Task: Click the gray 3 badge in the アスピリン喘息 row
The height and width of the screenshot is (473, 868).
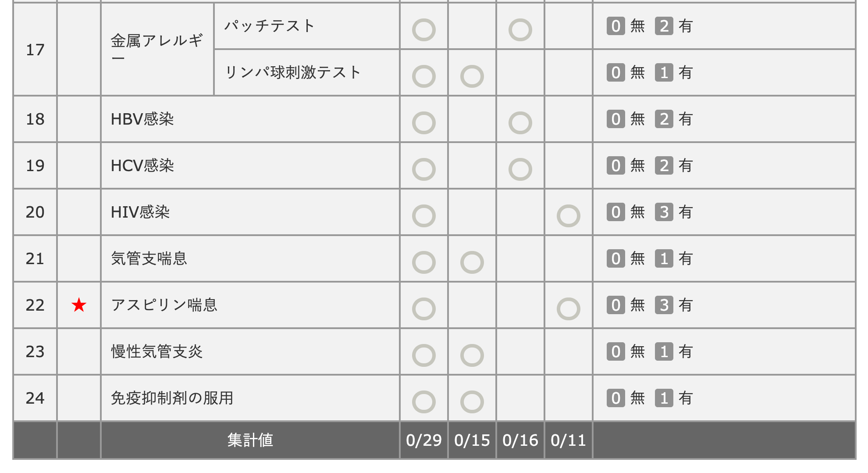Action: [x=664, y=305]
